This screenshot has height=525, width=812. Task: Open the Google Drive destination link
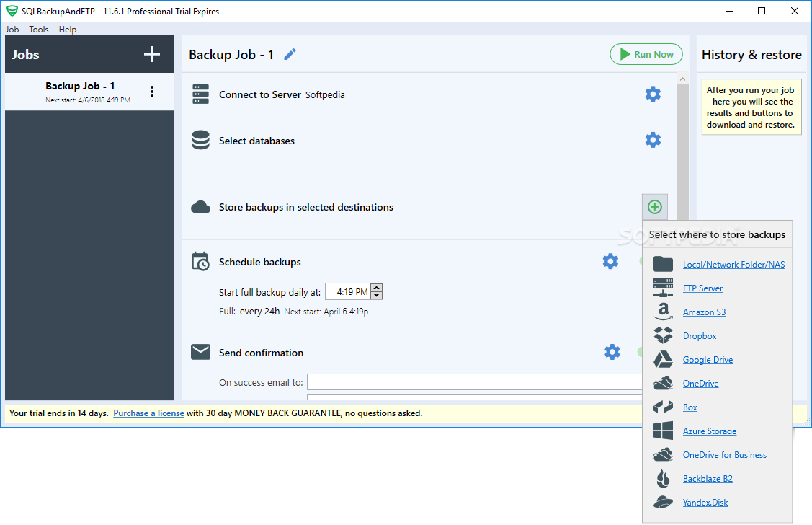tap(708, 359)
